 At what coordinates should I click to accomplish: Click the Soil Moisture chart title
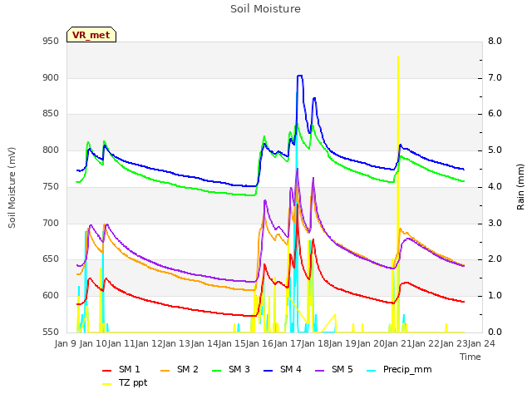265,9
